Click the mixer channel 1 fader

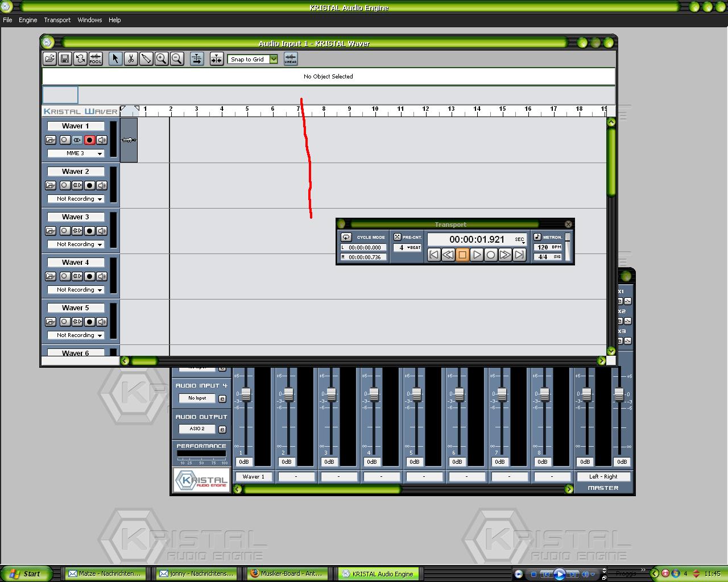click(x=246, y=394)
